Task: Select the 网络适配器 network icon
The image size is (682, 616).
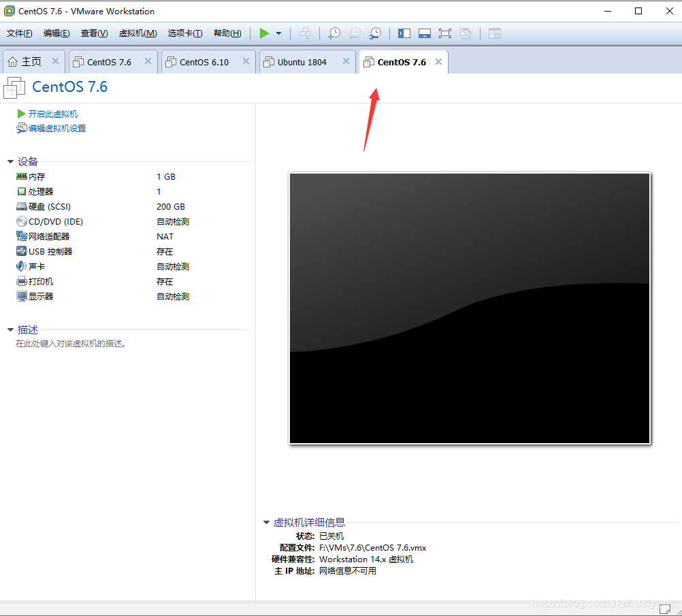Action: (21, 236)
